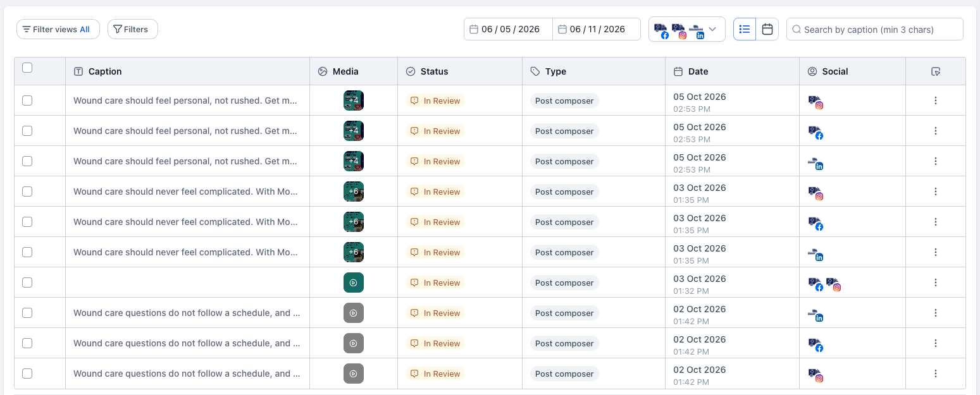The width and height of the screenshot is (980, 395).
Task: Open the Filters button
Action: (x=133, y=29)
